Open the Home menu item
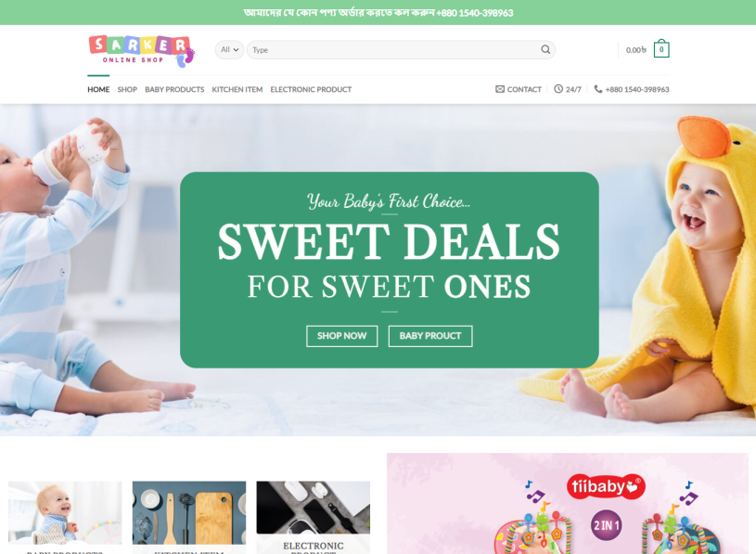 pyautogui.click(x=98, y=89)
